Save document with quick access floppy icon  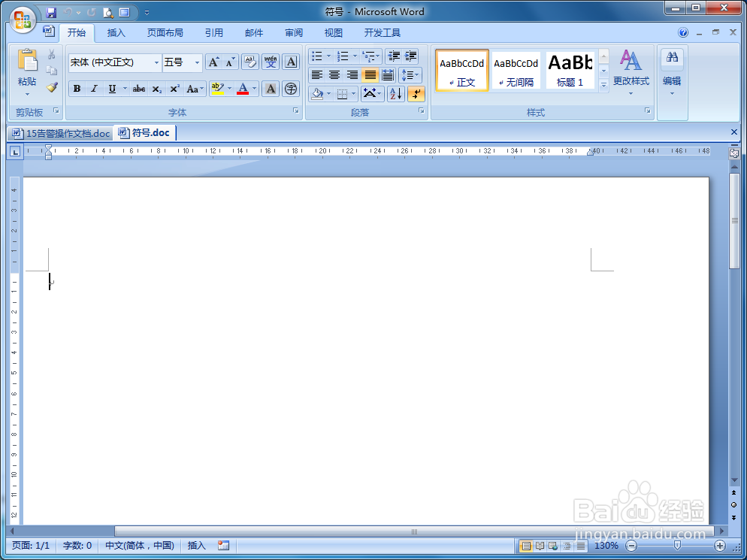51,12
